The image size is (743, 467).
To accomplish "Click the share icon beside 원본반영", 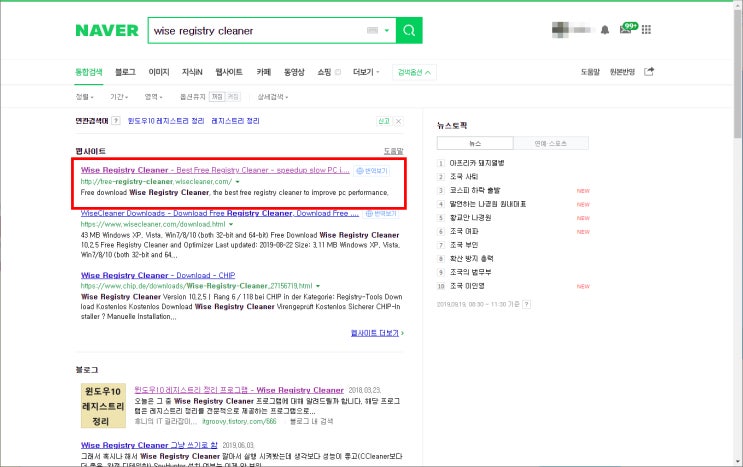I will click(x=649, y=72).
